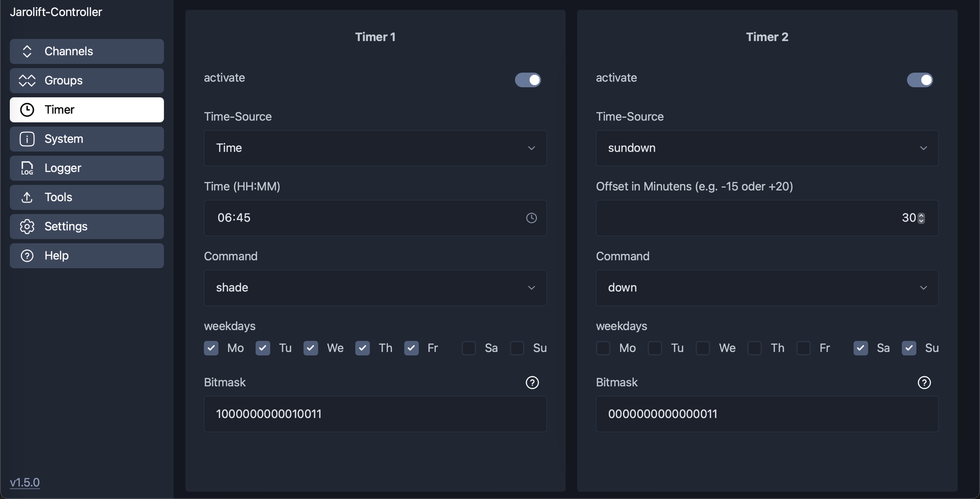
Task: Click Timer 2 offset stepper arrows
Action: [x=921, y=218]
